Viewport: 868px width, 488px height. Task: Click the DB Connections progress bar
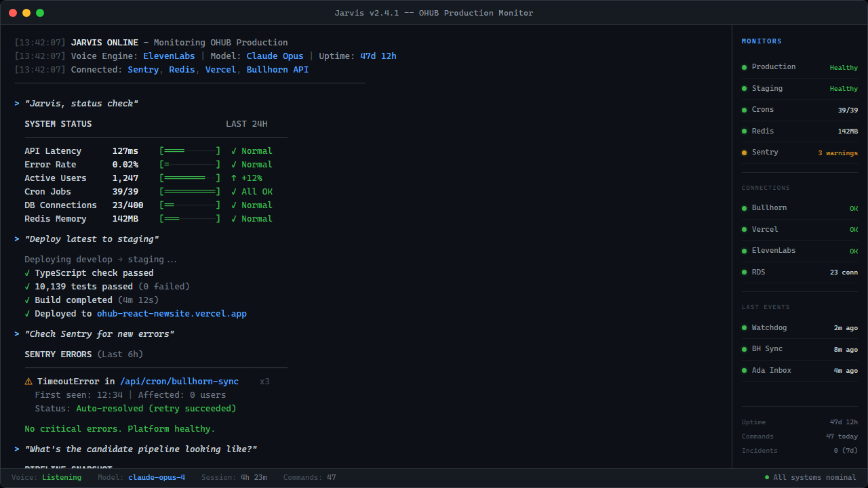click(x=190, y=205)
